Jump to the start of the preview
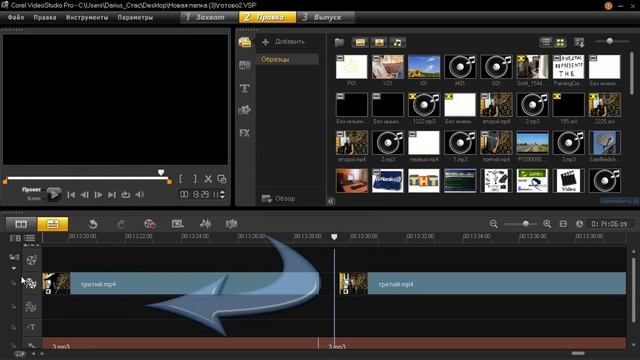 pos(71,195)
